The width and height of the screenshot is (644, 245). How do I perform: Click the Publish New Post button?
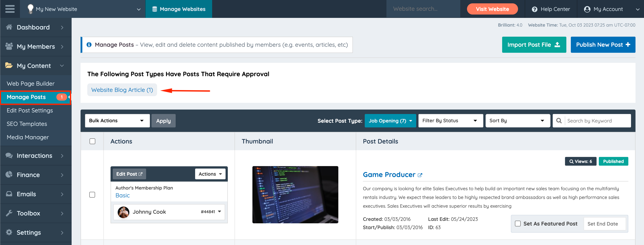[603, 45]
